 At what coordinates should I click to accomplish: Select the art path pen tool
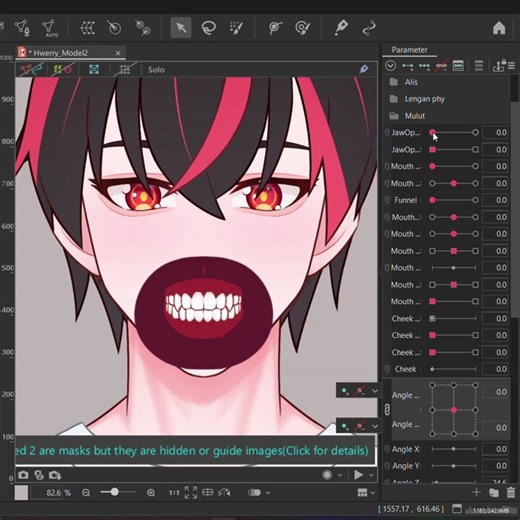tap(341, 27)
